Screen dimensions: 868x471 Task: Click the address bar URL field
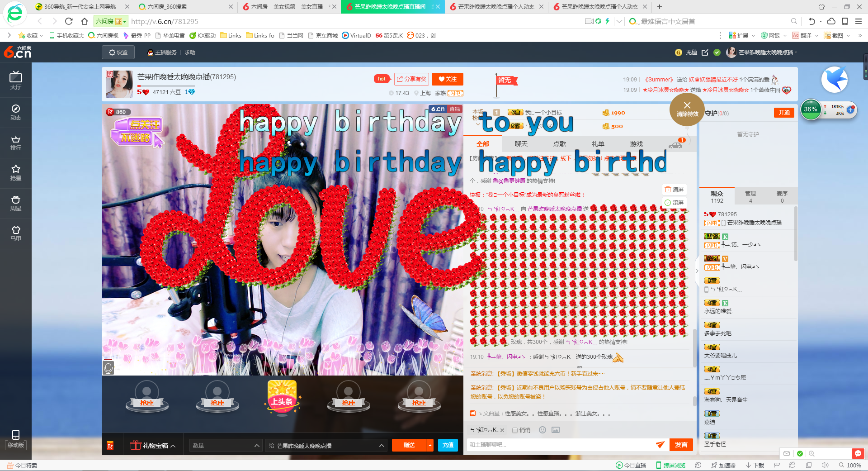pos(353,21)
